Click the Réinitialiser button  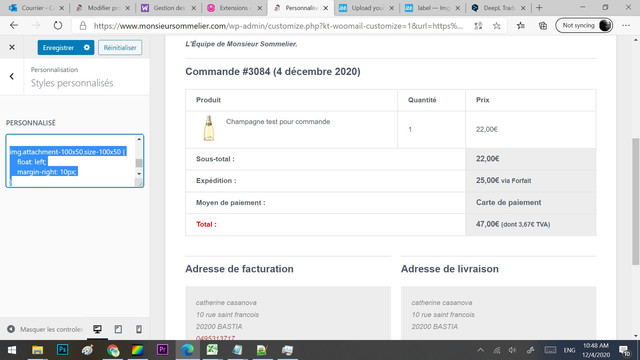(x=120, y=47)
